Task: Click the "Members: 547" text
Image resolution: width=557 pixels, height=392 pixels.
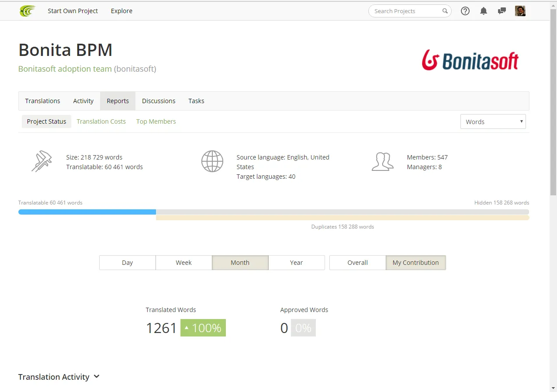Action: click(x=427, y=157)
